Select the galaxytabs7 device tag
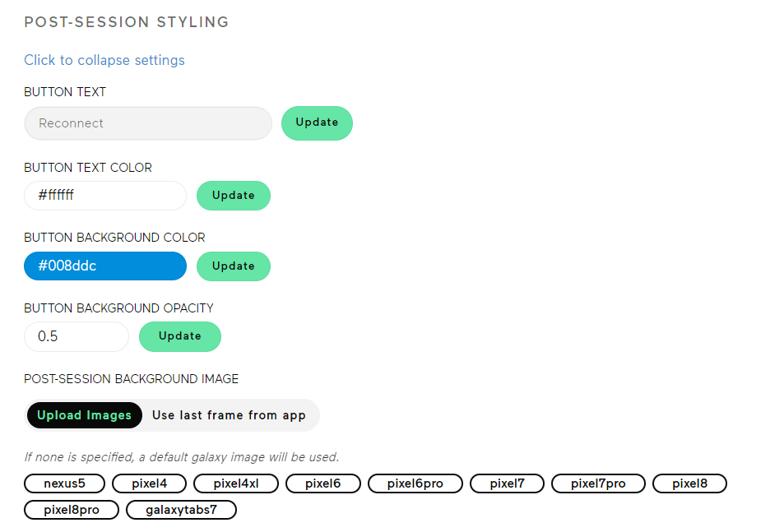The width and height of the screenshot is (784, 532). click(181, 510)
